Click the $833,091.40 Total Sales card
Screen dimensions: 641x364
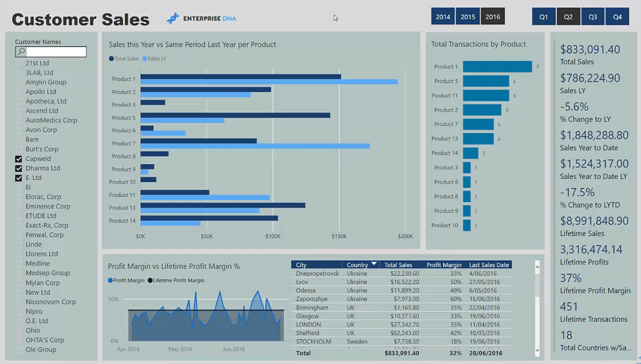click(x=590, y=55)
